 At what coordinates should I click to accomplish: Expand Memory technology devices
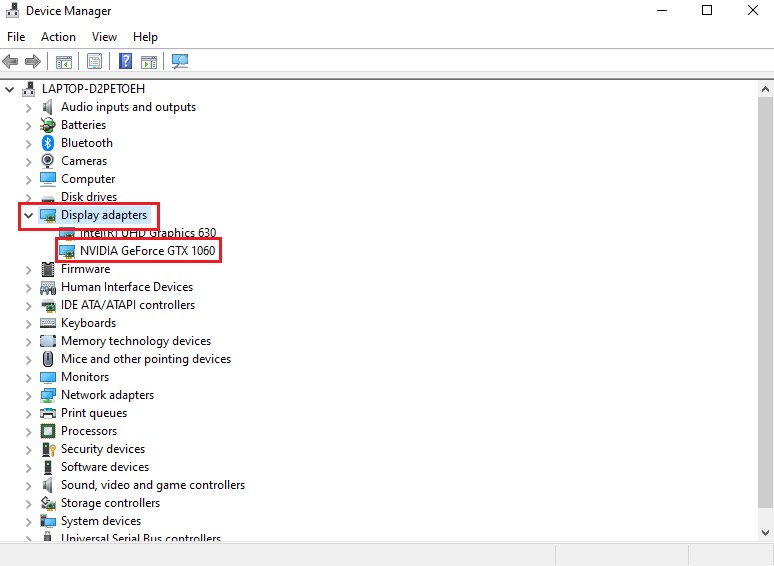click(x=29, y=341)
